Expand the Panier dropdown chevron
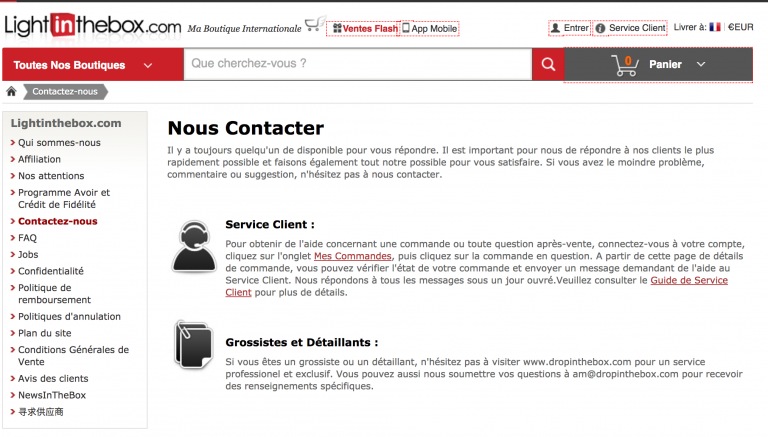The image size is (768, 437). tap(701, 64)
